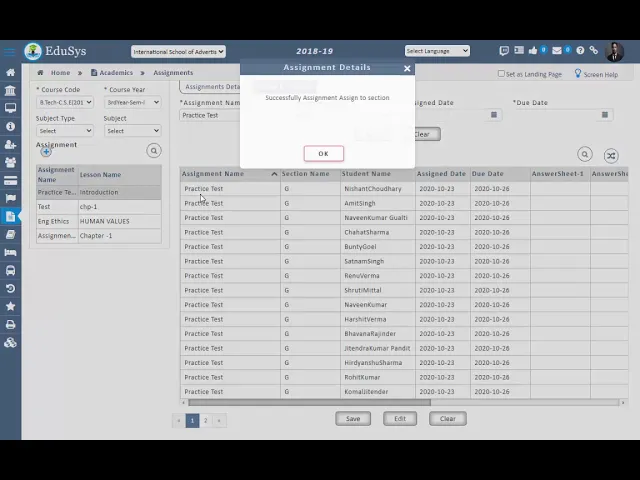The width and height of the screenshot is (640, 480).
Task: Open the question mark help icon
Action: [580, 51]
